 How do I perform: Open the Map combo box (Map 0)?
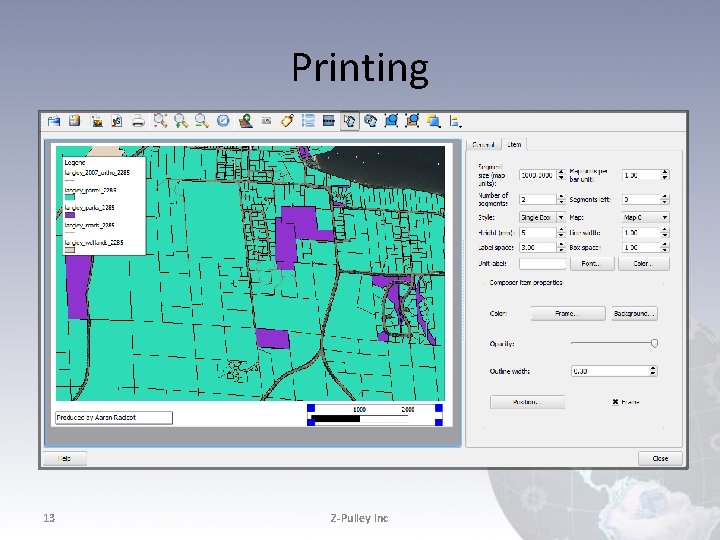click(645, 217)
